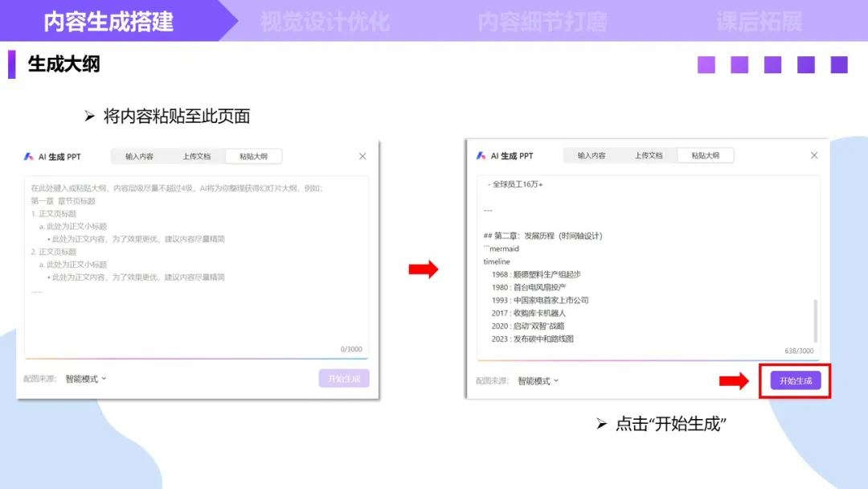Click 'AI 生成 PPT' title in right dialog
This screenshot has height=489, width=868.
coord(511,155)
